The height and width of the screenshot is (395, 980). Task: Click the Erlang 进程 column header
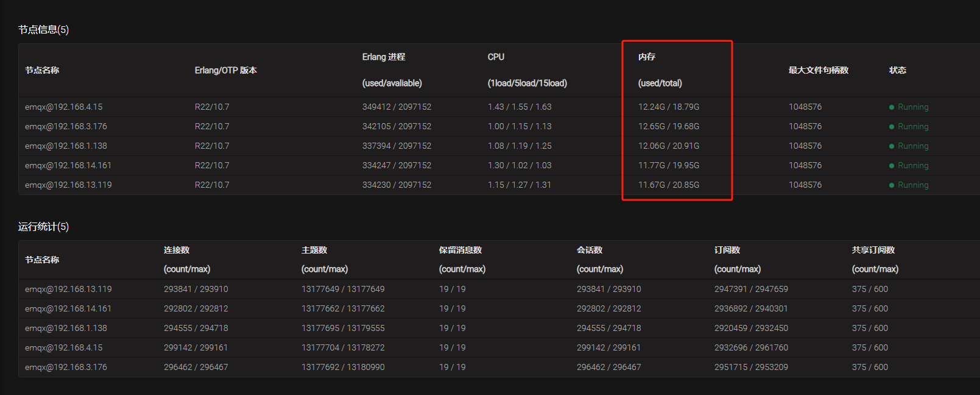[384, 57]
